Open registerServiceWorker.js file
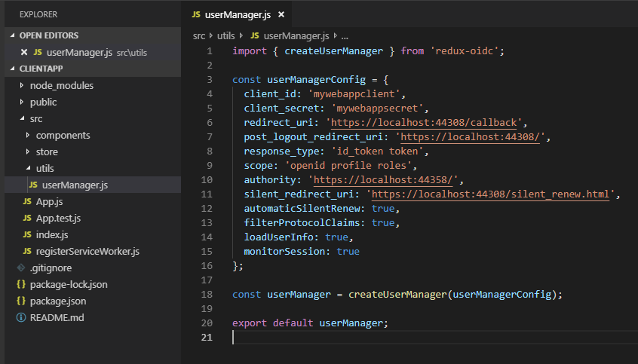This screenshot has width=638, height=364. (88, 252)
